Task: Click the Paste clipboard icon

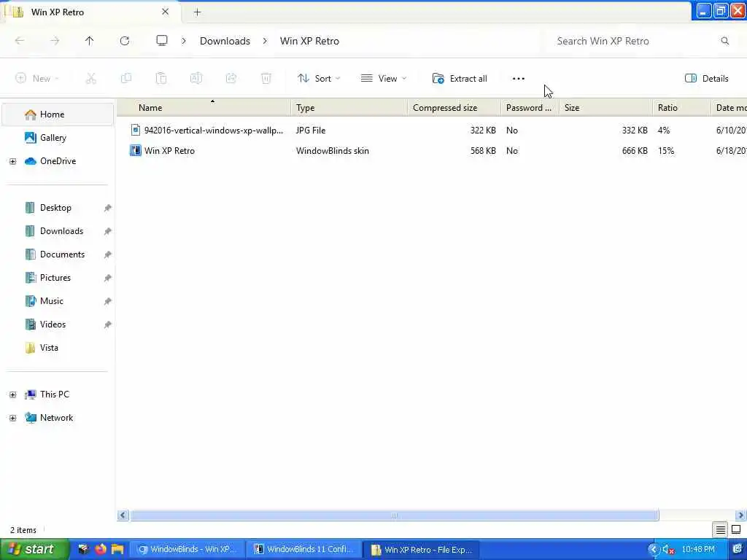Action: coord(161,79)
